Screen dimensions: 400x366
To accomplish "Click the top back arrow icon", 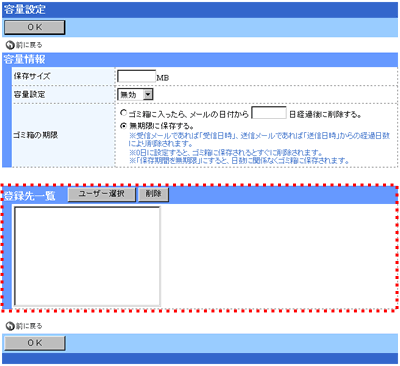I will point(11,45).
